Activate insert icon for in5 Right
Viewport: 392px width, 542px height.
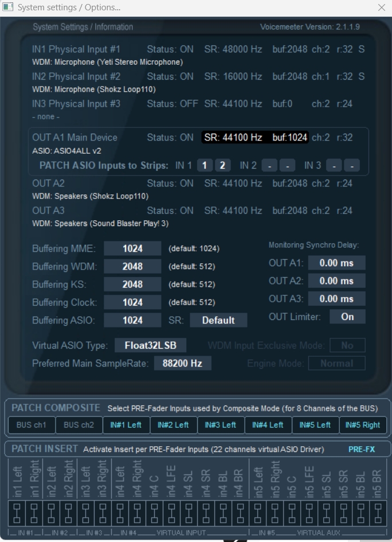275,513
